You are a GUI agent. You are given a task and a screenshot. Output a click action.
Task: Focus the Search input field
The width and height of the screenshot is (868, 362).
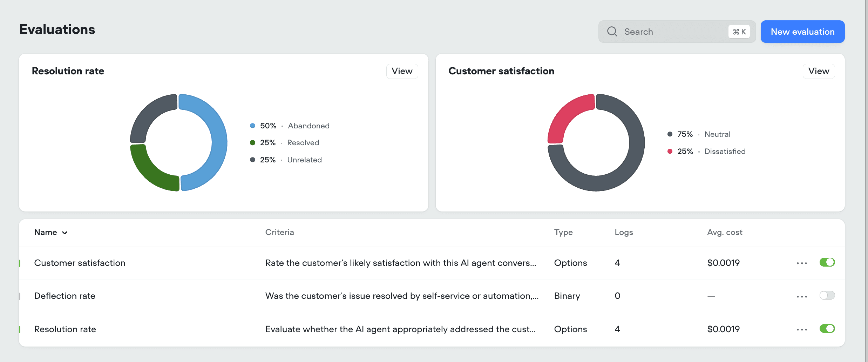677,32
